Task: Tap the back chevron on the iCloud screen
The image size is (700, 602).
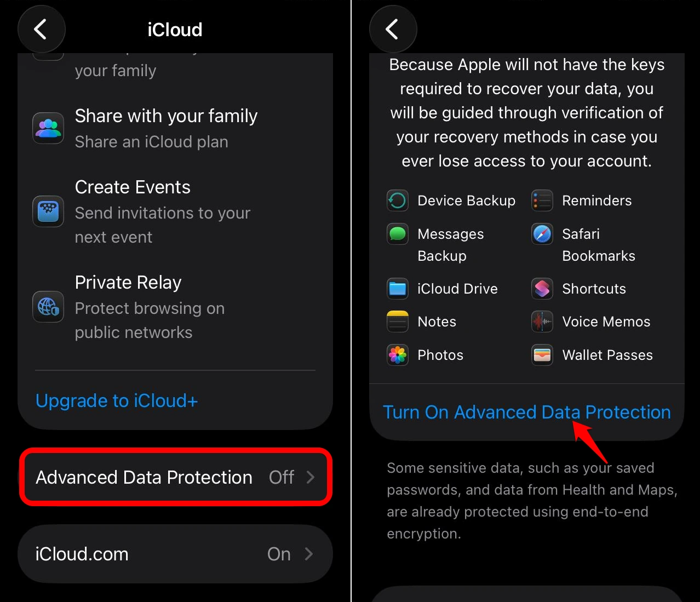Action: tap(42, 29)
